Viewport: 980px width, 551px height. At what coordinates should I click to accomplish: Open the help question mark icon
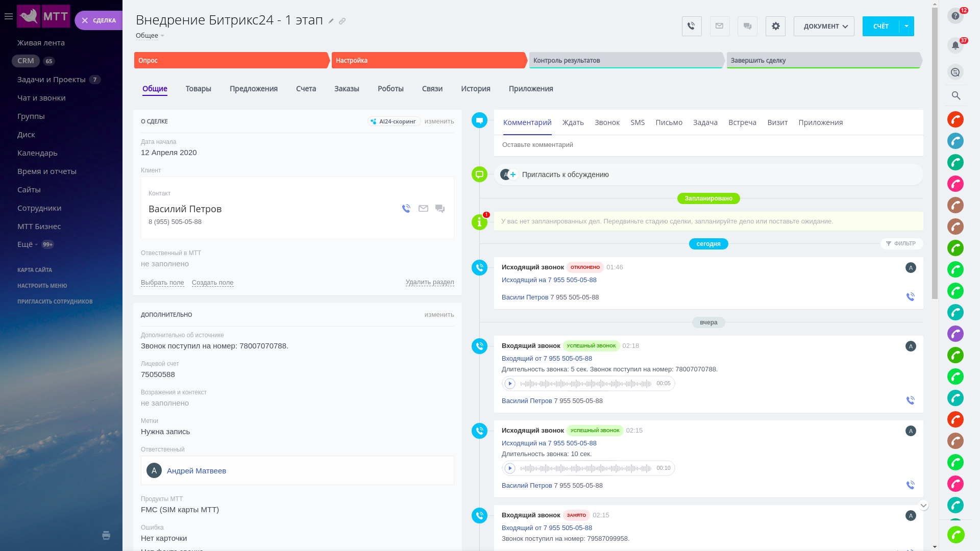pos(955,16)
